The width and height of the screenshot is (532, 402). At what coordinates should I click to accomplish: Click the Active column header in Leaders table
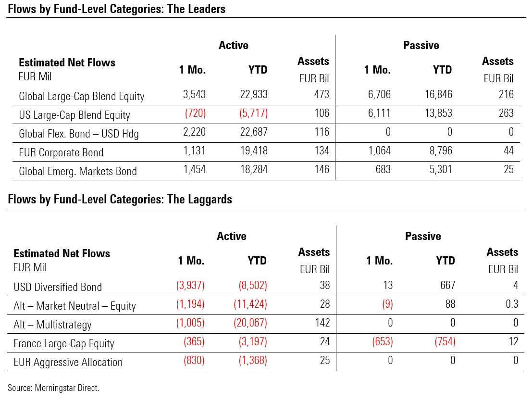coord(234,45)
